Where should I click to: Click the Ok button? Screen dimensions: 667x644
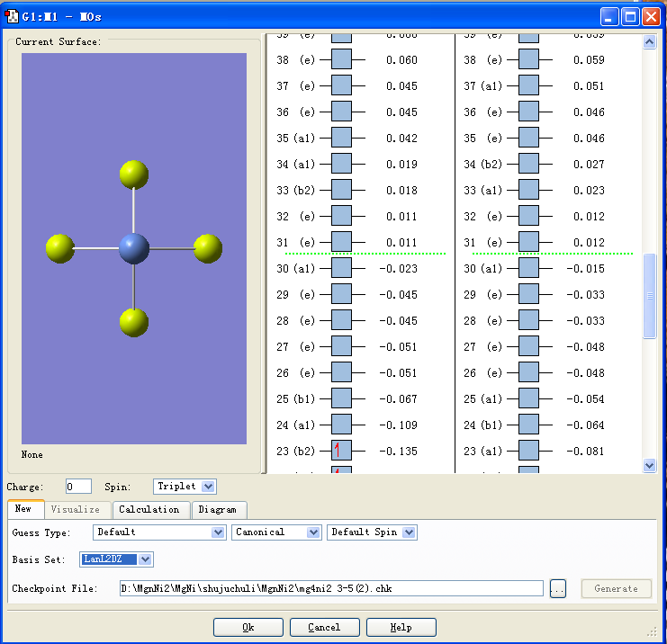point(248,627)
